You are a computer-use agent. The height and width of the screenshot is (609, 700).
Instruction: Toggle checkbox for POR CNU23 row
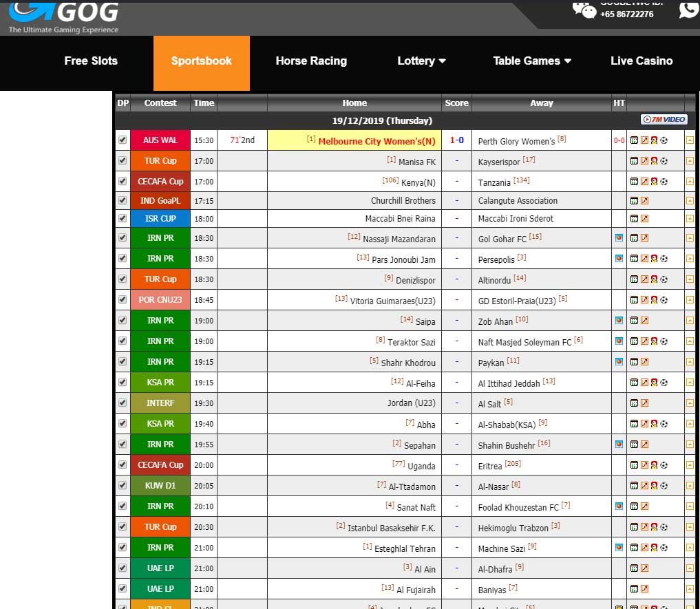click(123, 299)
